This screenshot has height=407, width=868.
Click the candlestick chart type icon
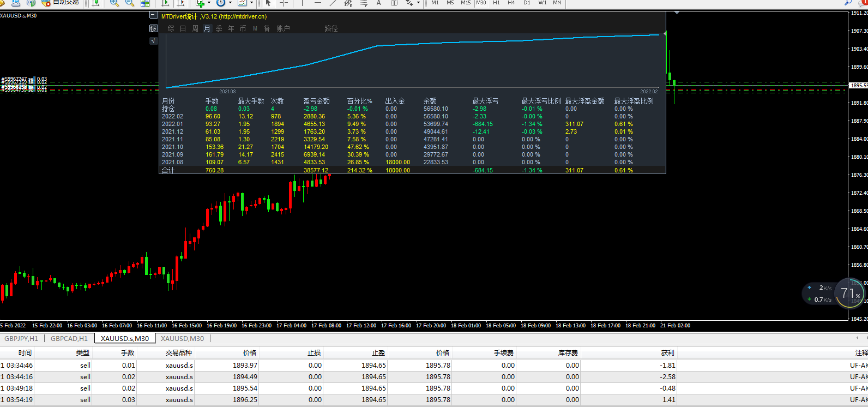[96, 3]
